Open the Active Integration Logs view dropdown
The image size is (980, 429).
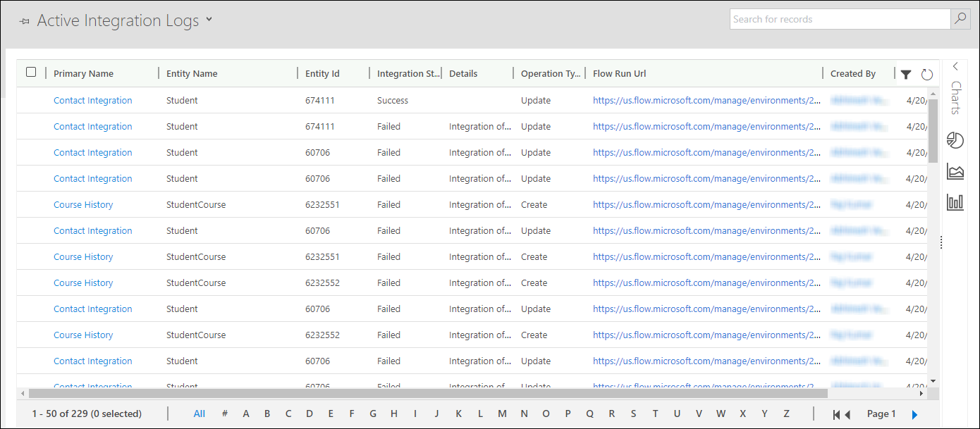pos(209,20)
